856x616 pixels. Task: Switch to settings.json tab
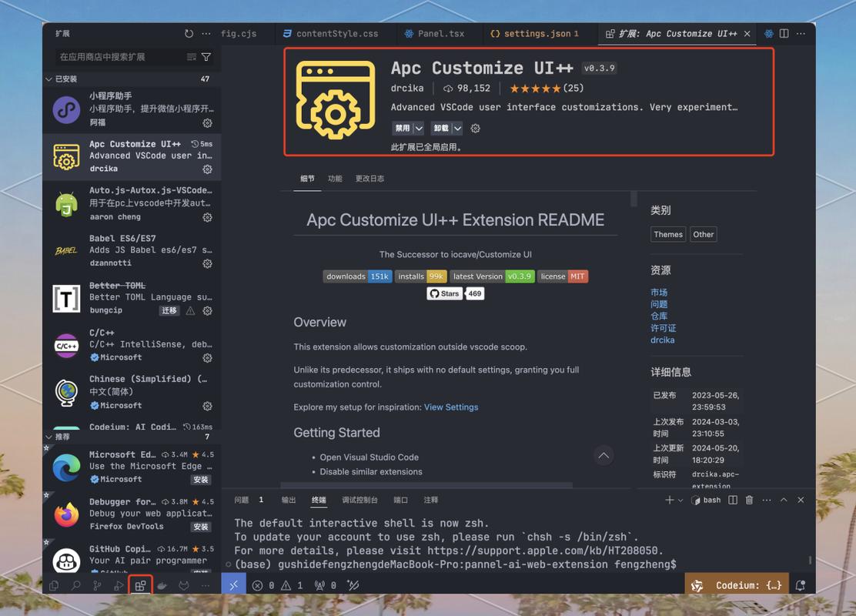coord(534,33)
